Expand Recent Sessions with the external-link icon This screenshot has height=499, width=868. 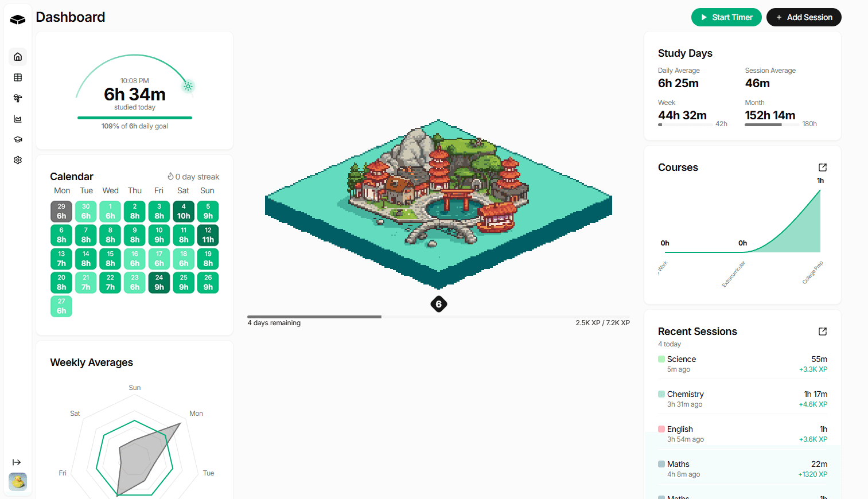click(822, 332)
